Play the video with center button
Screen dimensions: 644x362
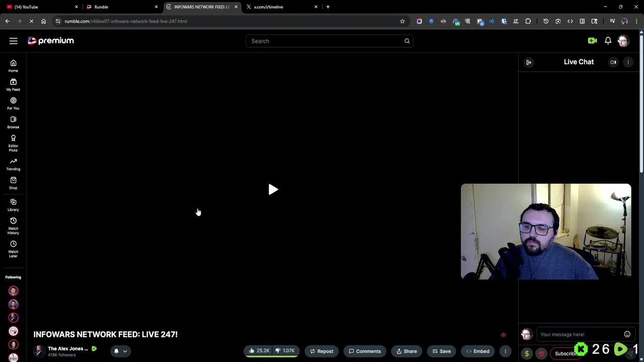pos(273,190)
